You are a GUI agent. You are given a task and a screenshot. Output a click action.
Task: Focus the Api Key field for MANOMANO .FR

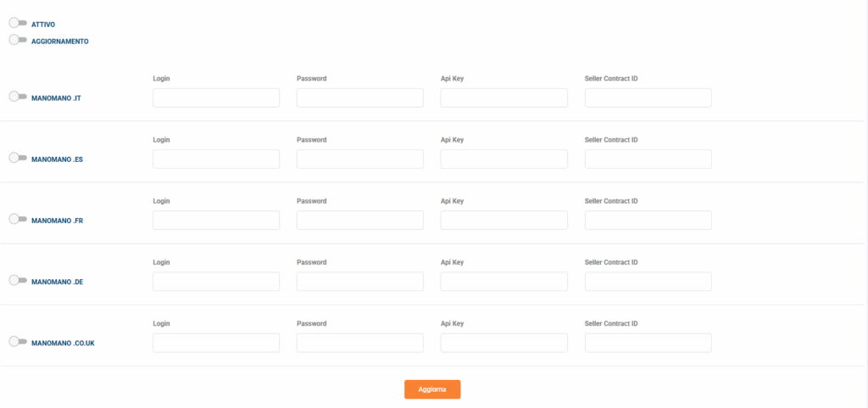(x=504, y=221)
